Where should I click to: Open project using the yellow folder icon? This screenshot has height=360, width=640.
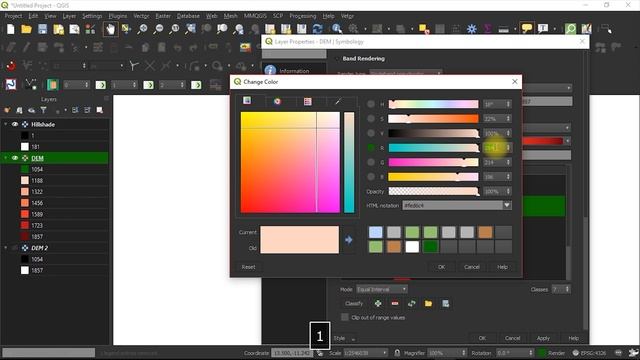tap(27, 29)
